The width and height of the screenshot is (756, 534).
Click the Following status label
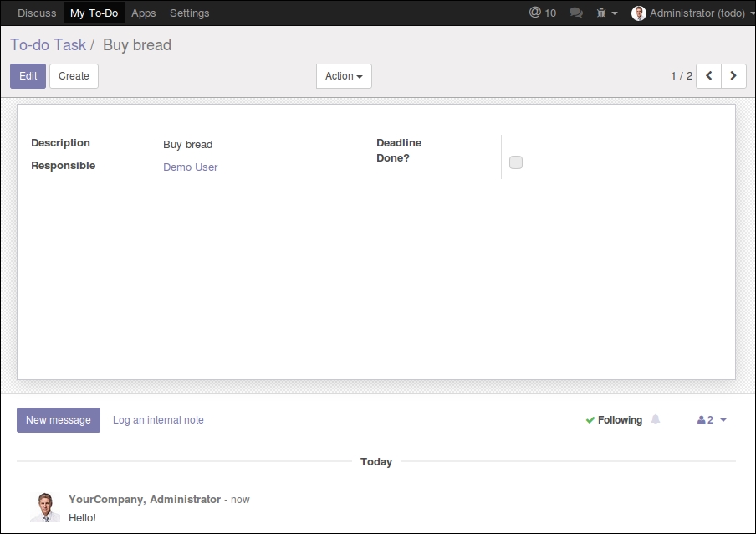point(620,420)
